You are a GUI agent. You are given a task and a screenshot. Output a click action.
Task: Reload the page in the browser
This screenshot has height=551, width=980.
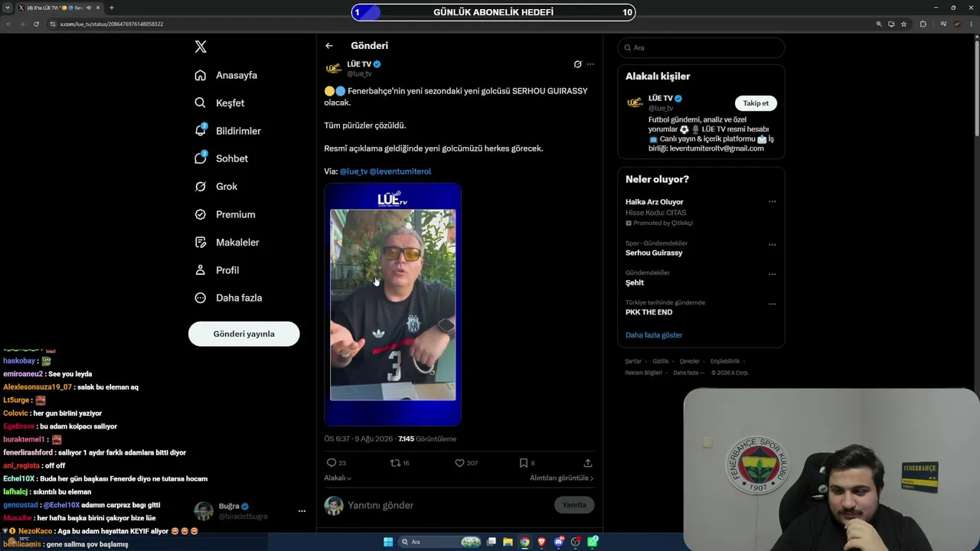tap(36, 24)
